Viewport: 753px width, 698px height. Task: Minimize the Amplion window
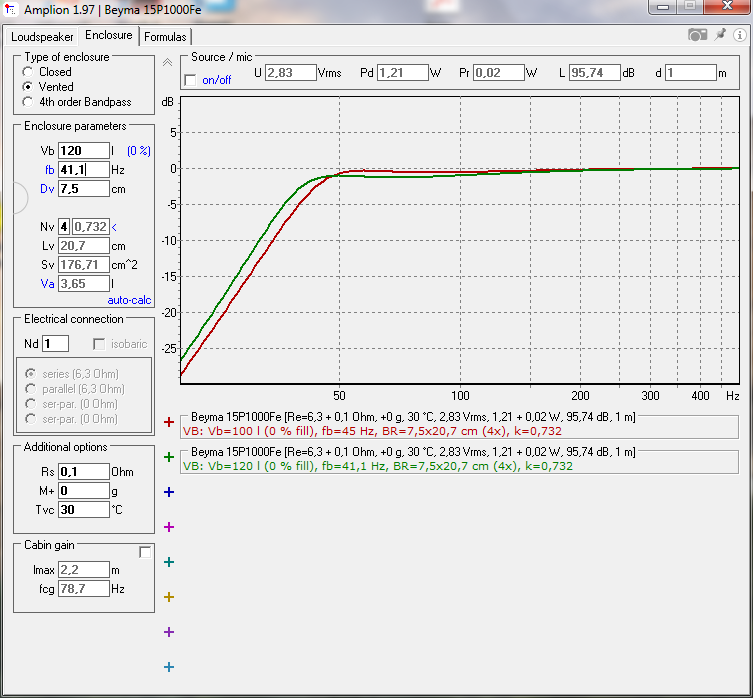(663, 7)
